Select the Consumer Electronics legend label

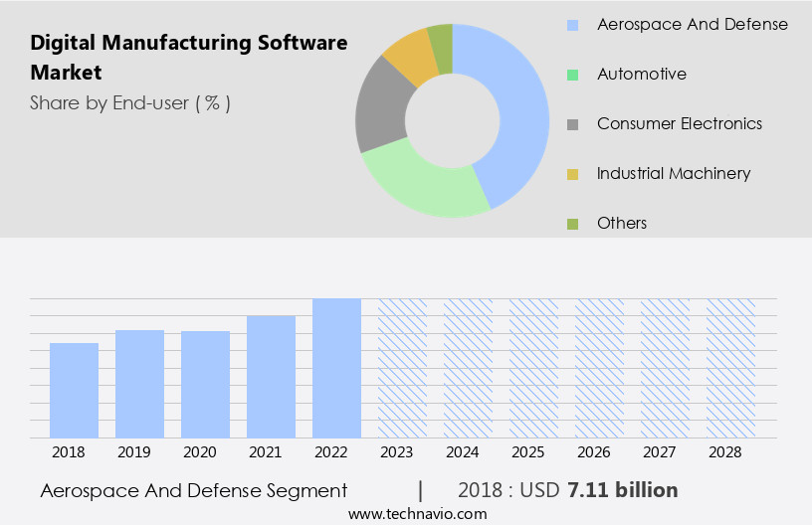pyautogui.click(x=679, y=123)
